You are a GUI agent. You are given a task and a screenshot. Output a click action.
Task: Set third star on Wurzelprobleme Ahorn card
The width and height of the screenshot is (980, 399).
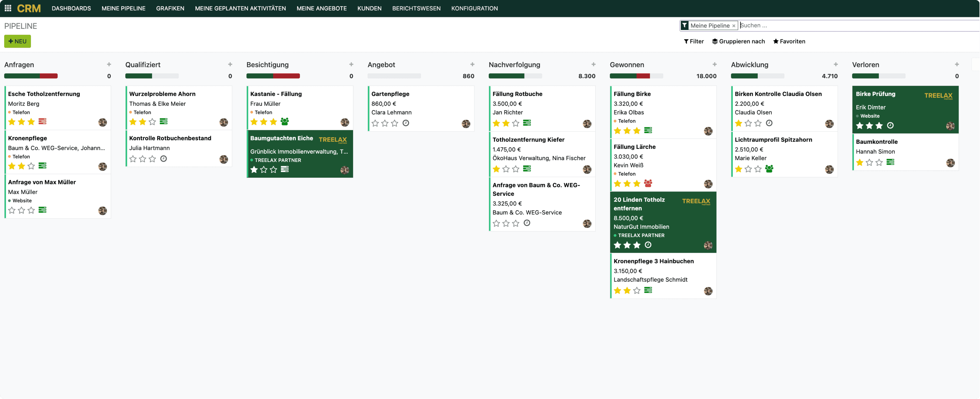pyautogui.click(x=152, y=122)
